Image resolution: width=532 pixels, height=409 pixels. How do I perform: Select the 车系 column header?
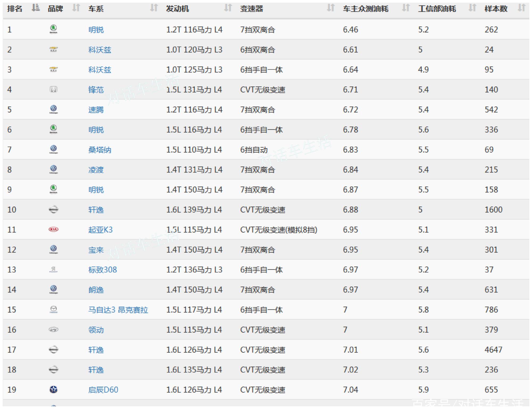[95, 8]
